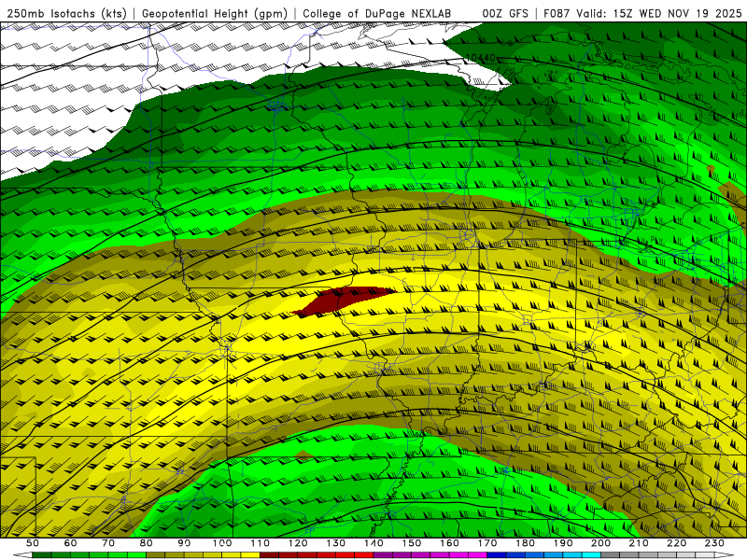Click the 'Geopotential Height (gpm)' title text
This screenshot has height=560, width=747.
tap(215, 13)
